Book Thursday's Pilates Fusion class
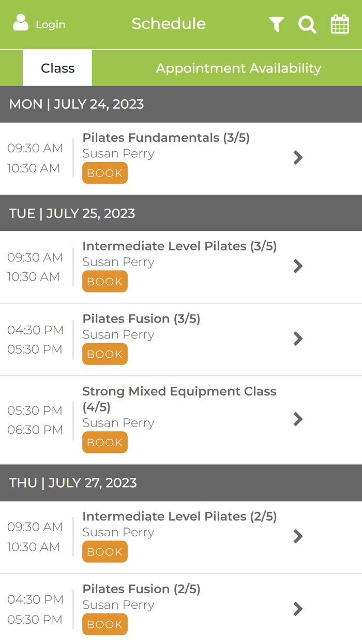The image size is (362, 644). (x=104, y=624)
